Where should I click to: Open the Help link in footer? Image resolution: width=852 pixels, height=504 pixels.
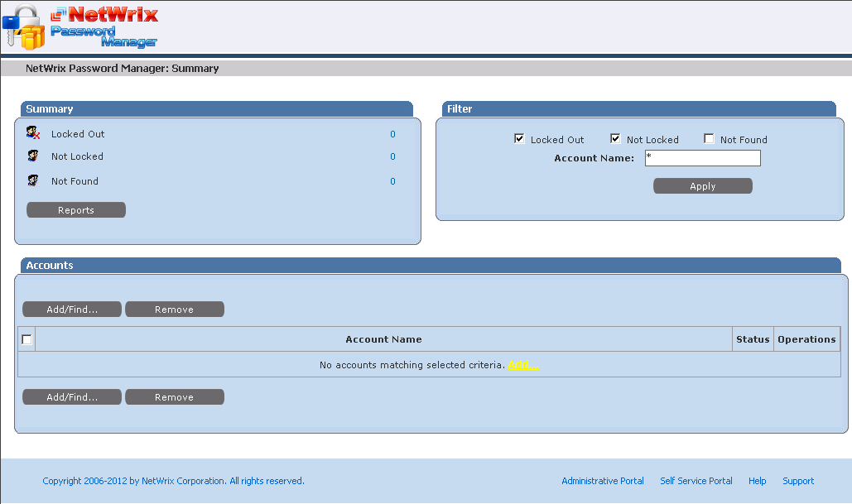758,481
